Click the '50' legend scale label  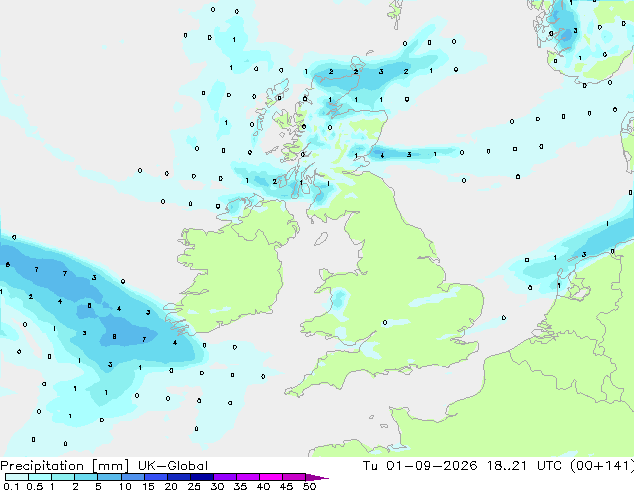(x=309, y=486)
